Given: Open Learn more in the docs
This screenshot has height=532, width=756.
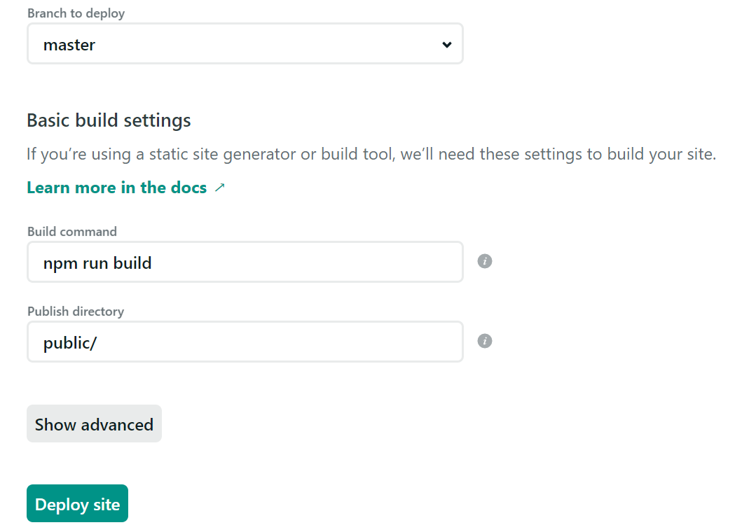Looking at the screenshot, I should [116, 187].
